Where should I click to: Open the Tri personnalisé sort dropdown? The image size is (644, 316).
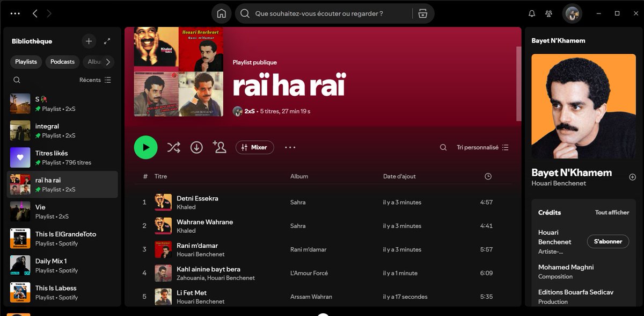click(482, 147)
